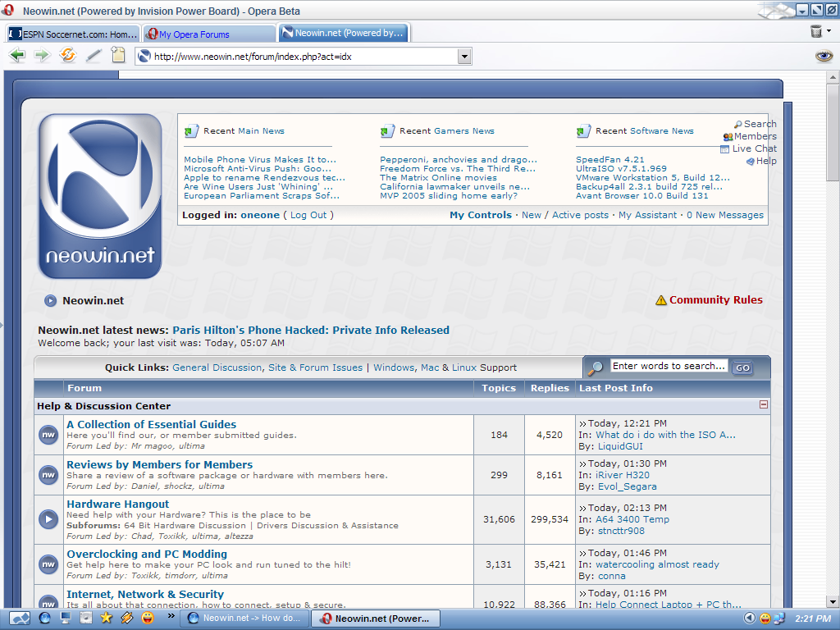
Task: Go forward with the green forward arrow
Action: (x=42, y=55)
